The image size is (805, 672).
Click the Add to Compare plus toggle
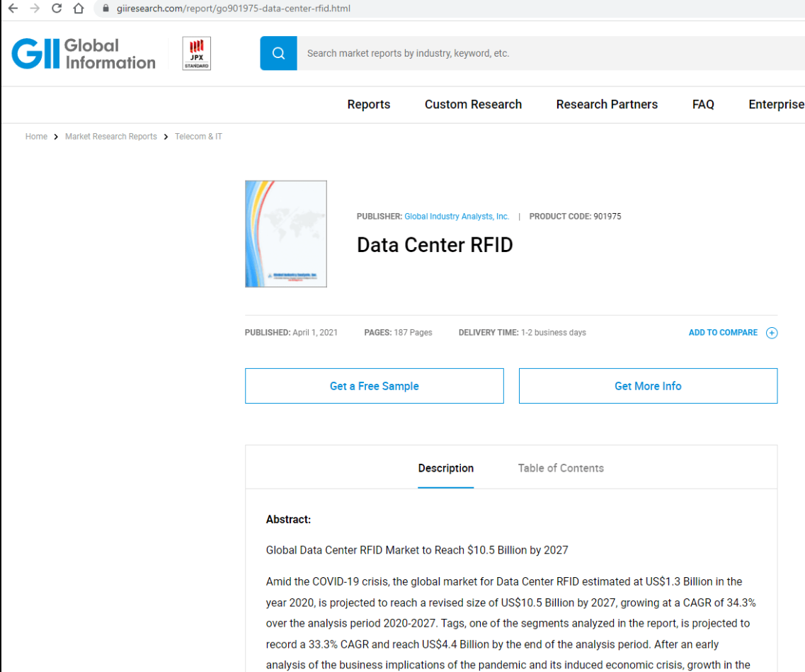click(772, 333)
